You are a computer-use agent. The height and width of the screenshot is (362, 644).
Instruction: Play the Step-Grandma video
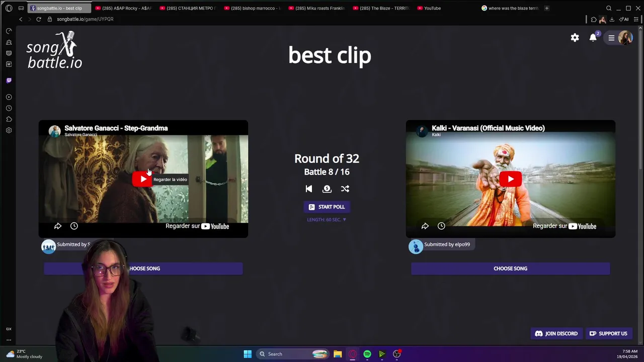point(143,179)
